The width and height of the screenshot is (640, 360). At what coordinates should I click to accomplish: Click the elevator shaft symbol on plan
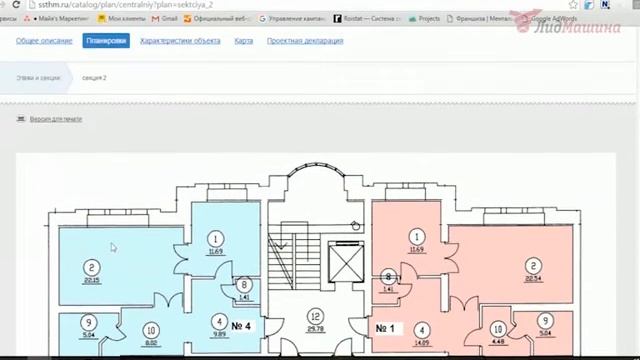tap(346, 262)
